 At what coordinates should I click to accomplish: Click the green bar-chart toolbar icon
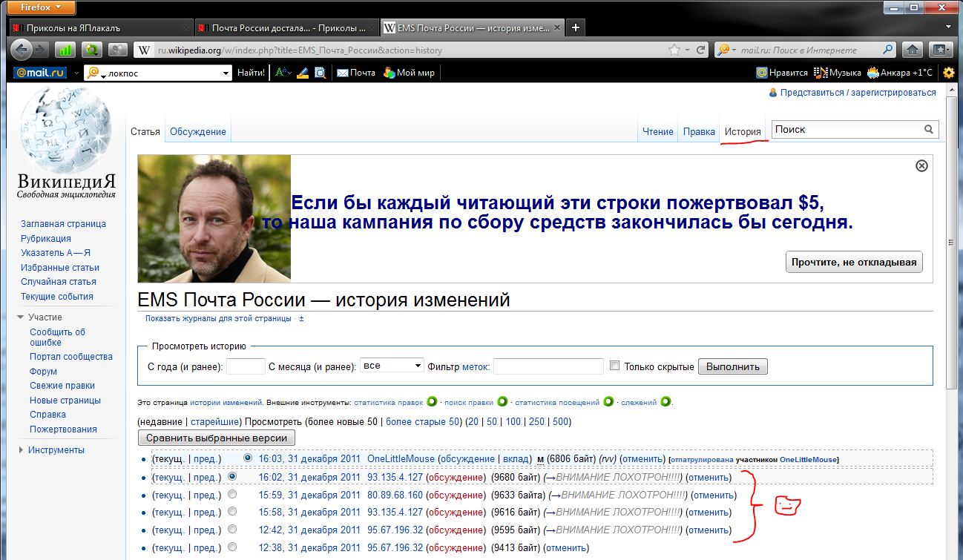[66, 50]
